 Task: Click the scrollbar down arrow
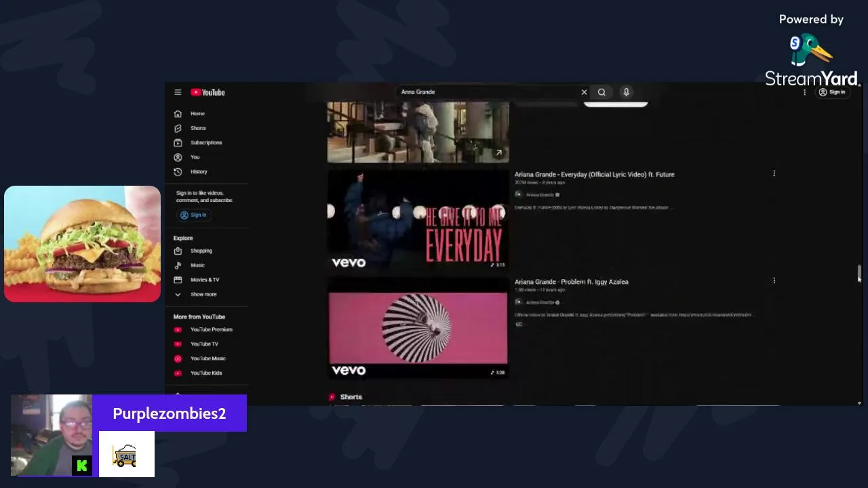click(x=859, y=403)
